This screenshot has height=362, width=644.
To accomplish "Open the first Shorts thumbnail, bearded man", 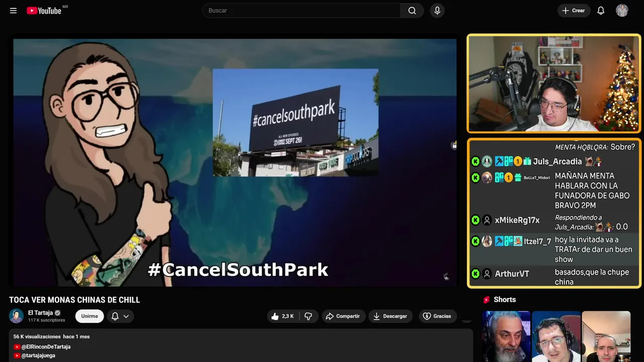I will tap(506, 336).
